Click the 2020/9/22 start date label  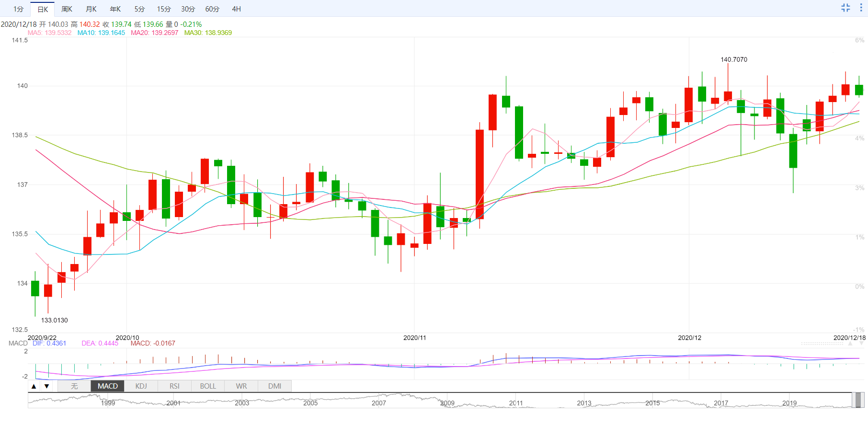pyautogui.click(x=42, y=338)
